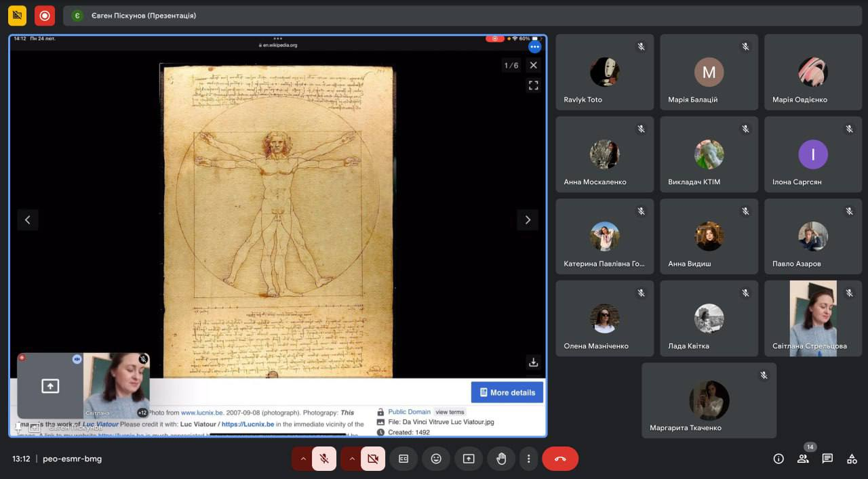Click muted mic icon on Викладач КТІМ tile
The height and width of the screenshot is (479, 868).
[745, 129]
